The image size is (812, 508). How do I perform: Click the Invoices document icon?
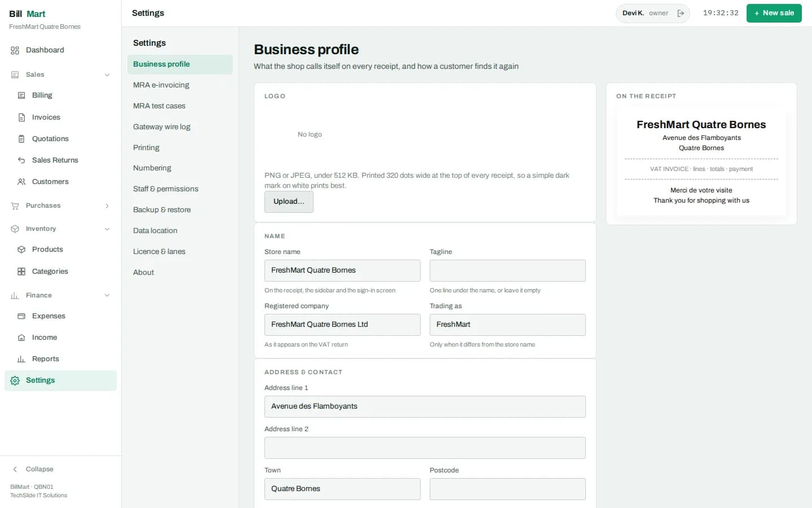click(x=21, y=117)
